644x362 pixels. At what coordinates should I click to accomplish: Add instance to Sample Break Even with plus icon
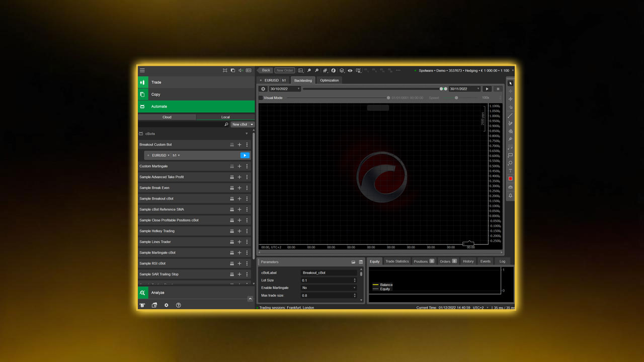coord(239,188)
